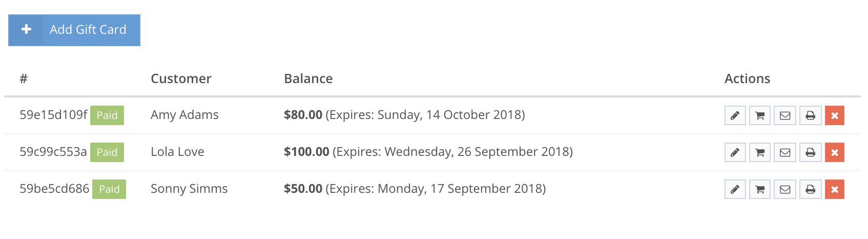Send Lola Love's gift card by email
Screen dimensions: 868x239
785,152
